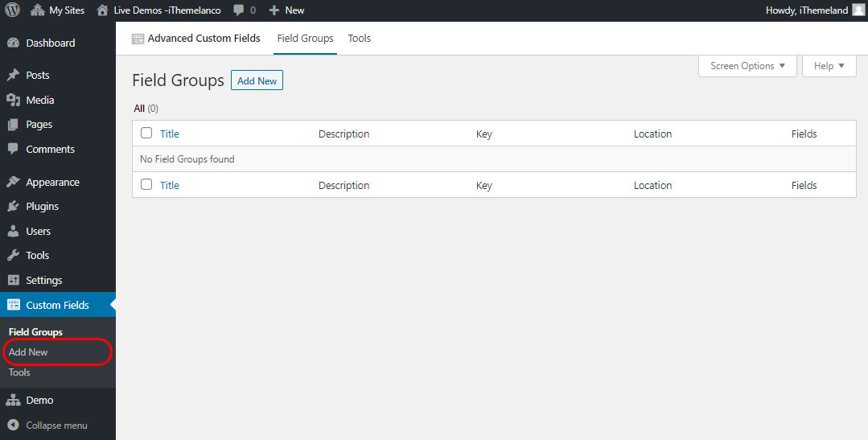Image resolution: width=868 pixels, height=440 pixels.
Task: Click the Settings sliders icon
Action: (x=14, y=280)
